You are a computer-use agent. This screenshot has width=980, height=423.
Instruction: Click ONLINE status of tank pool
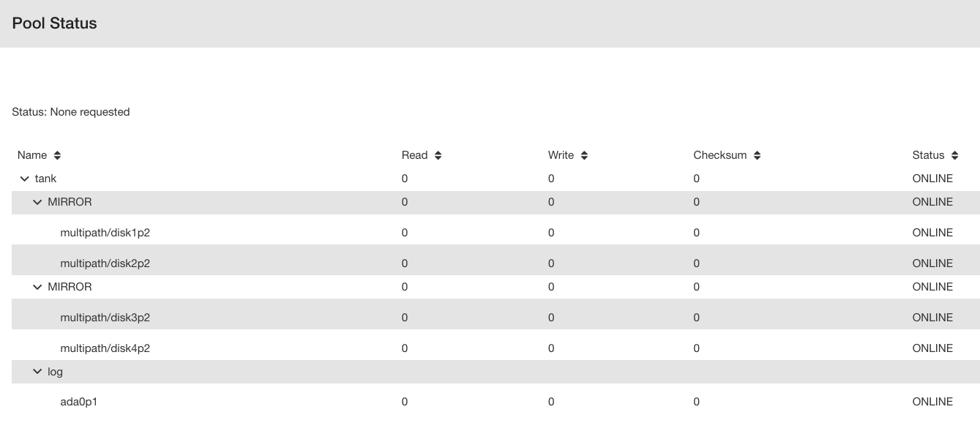(932, 179)
